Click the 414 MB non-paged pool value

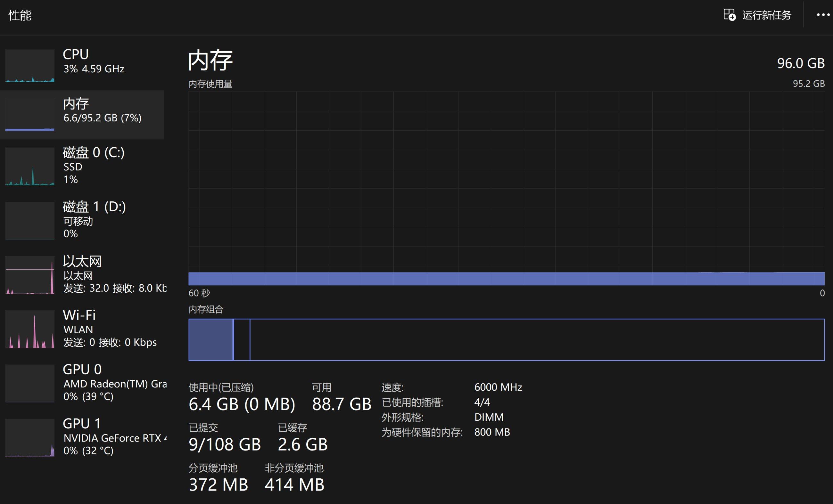pos(294,485)
